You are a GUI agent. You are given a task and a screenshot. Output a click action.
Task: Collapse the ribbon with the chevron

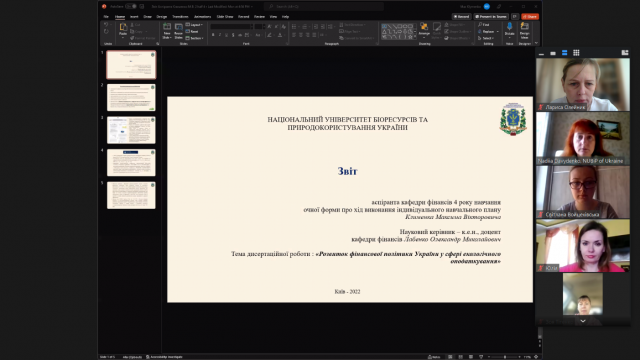536,43
